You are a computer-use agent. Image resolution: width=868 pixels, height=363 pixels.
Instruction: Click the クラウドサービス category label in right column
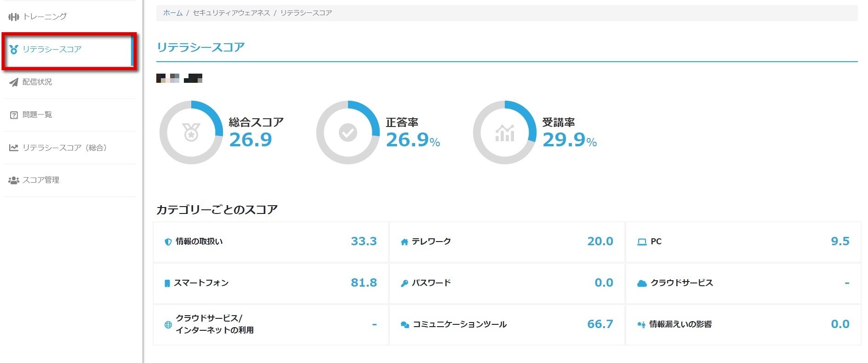pos(682,283)
